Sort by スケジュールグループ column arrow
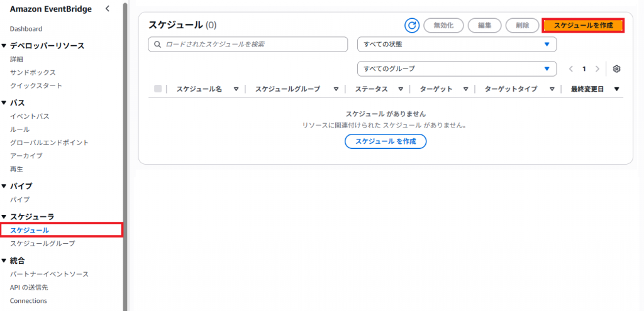644x311 pixels. coord(336,89)
